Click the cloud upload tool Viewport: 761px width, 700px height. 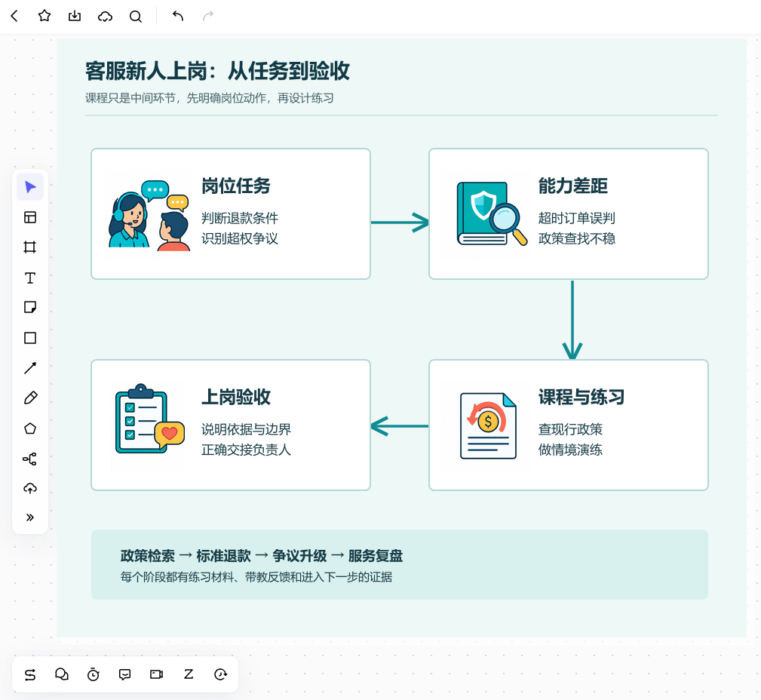30,488
